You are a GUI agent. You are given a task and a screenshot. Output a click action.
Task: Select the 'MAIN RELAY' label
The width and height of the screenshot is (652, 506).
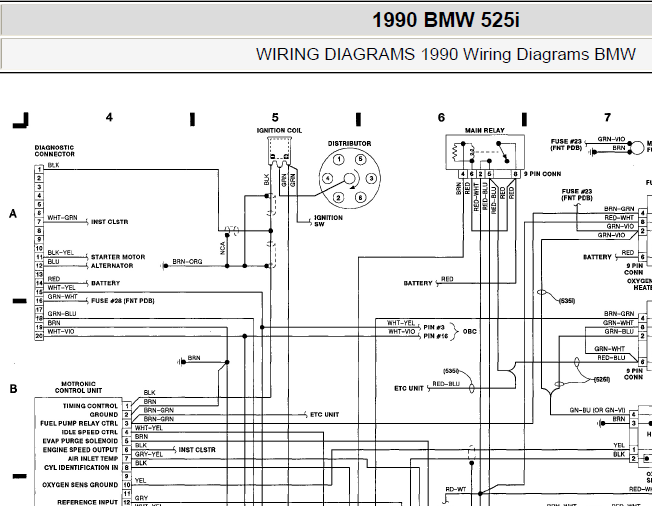(x=484, y=131)
